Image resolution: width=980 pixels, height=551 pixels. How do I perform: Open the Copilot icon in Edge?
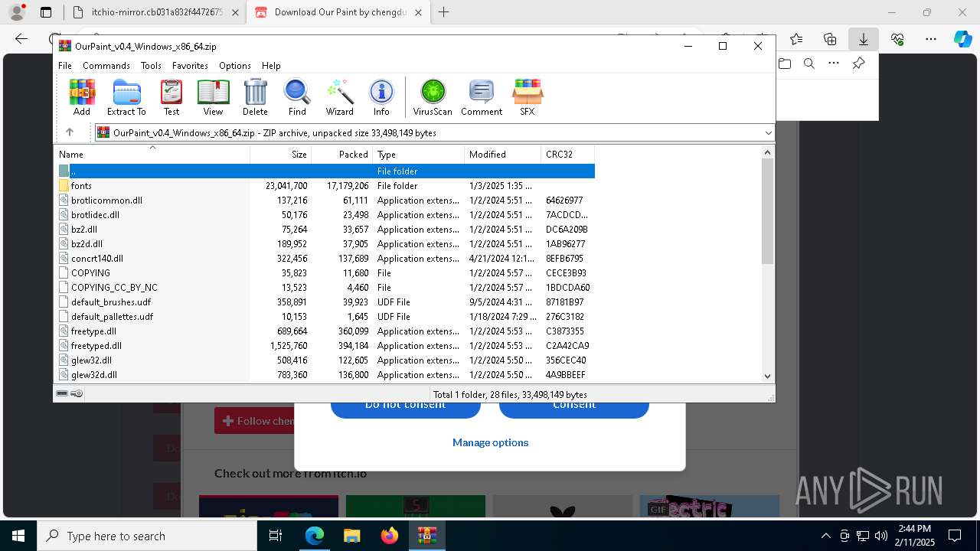coord(962,39)
